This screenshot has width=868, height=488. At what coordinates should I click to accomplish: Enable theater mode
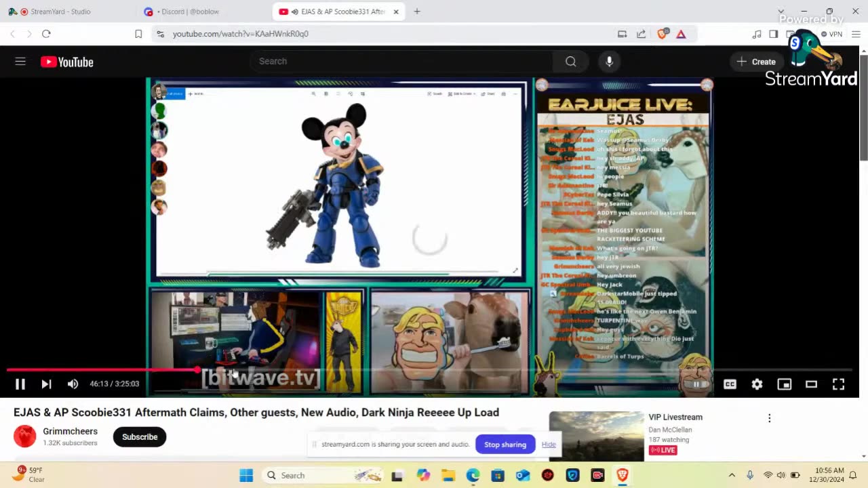tap(811, 384)
